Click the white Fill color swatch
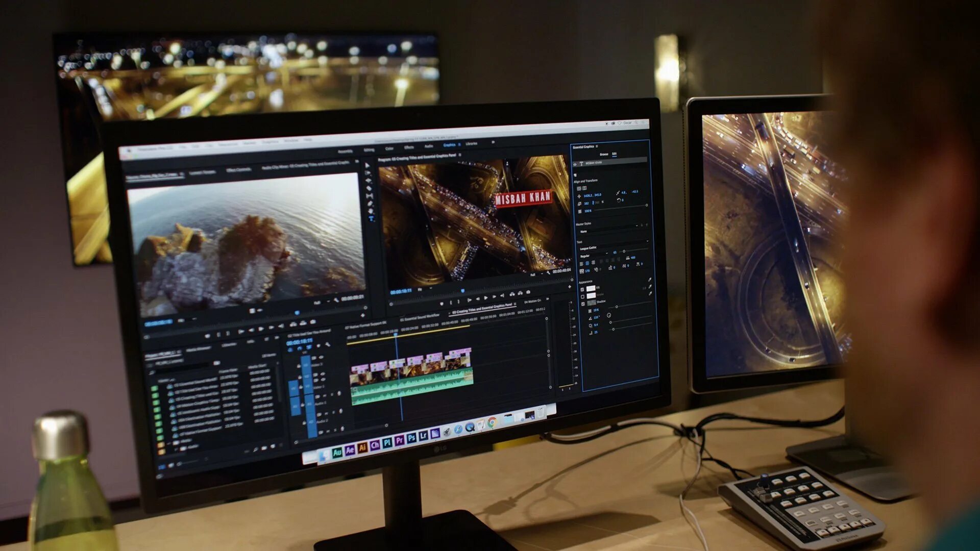 pos(591,289)
